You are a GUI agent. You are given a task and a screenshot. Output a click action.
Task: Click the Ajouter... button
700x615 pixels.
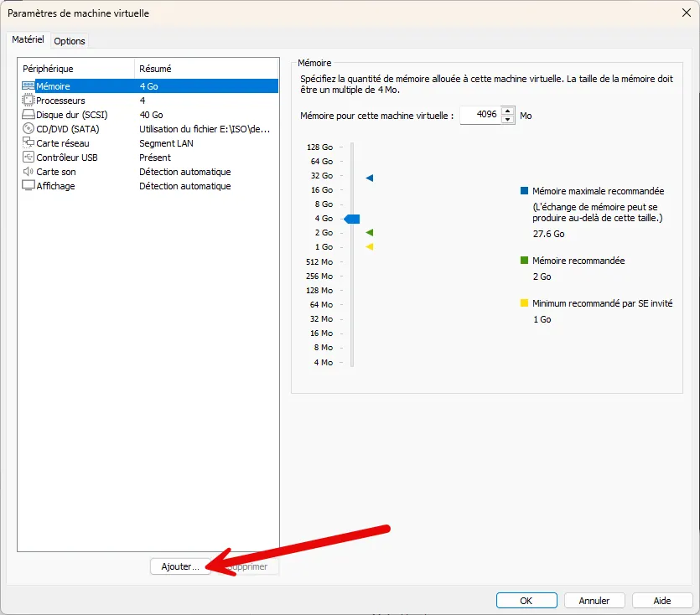[x=180, y=566]
